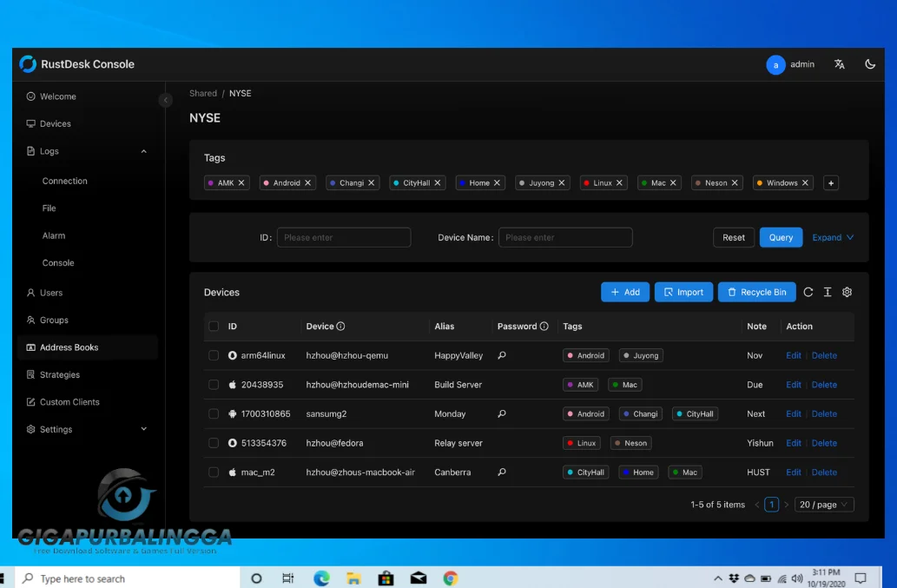Focus the ID input field

pyautogui.click(x=344, y=237)
